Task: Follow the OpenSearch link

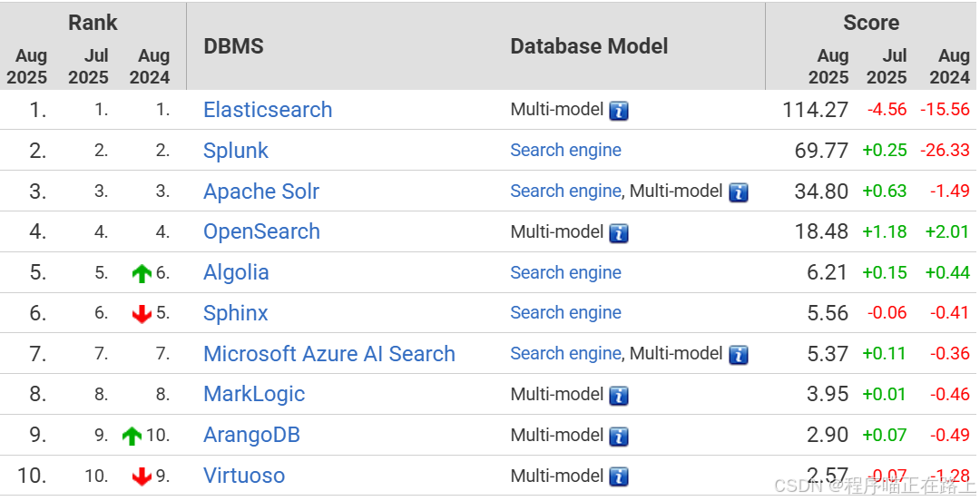Action: pos(261,231)
